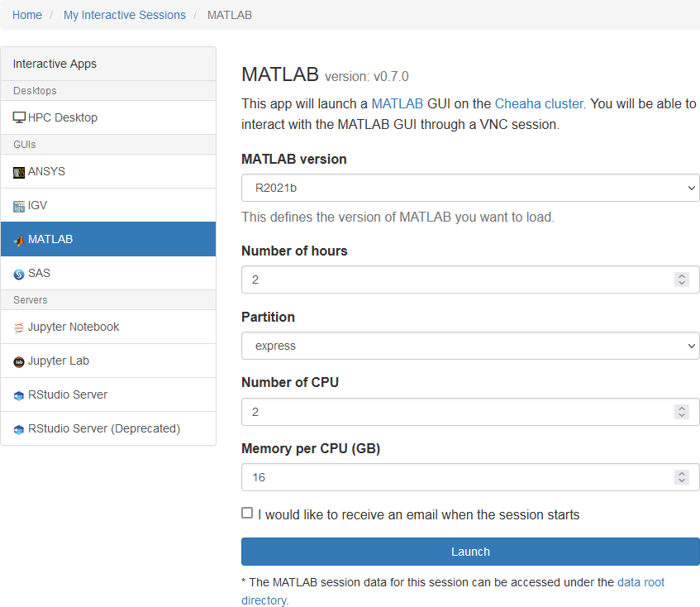Click the SAS app icon
This screenshot has width=700, height=607.
point(19,274)
